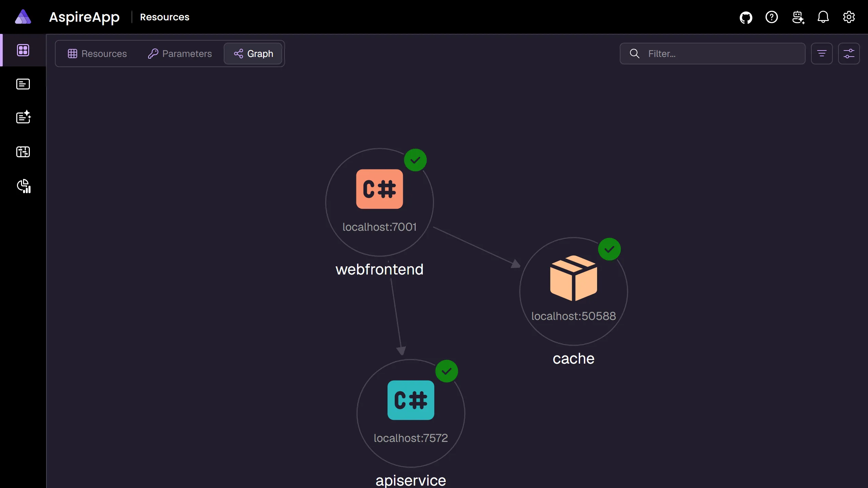Image resolution: width=868 pixels, height=488 pixels.
Task: Click apiservice running status checkmark
Action: pyautogui.click(x=447, y=371)
